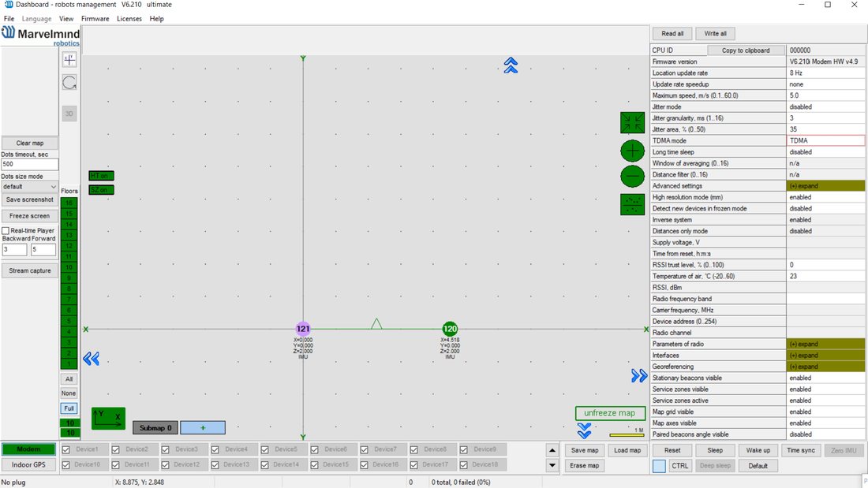868x488 pixels.
Task: Open the File menu
Action: coord(9,19)
